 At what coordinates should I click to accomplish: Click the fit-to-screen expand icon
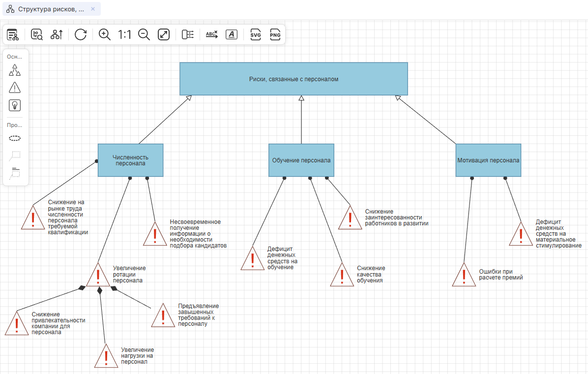163,34
